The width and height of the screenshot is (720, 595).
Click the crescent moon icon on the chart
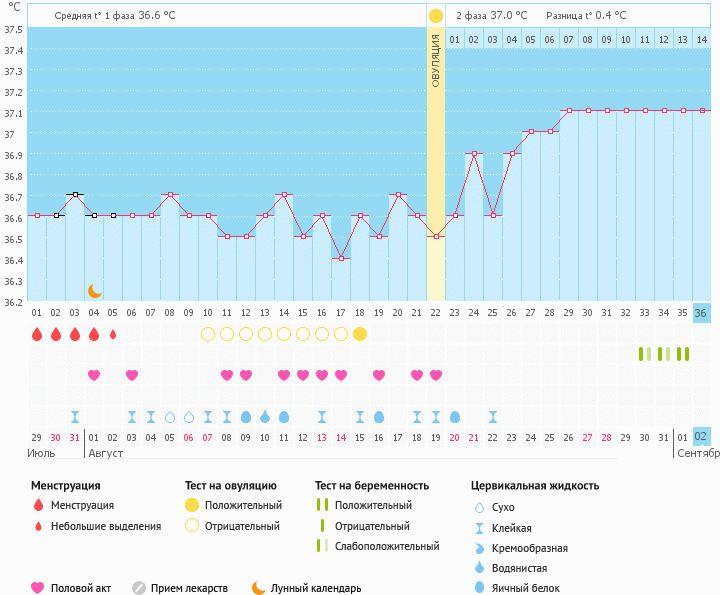click(x=94, y=290)
